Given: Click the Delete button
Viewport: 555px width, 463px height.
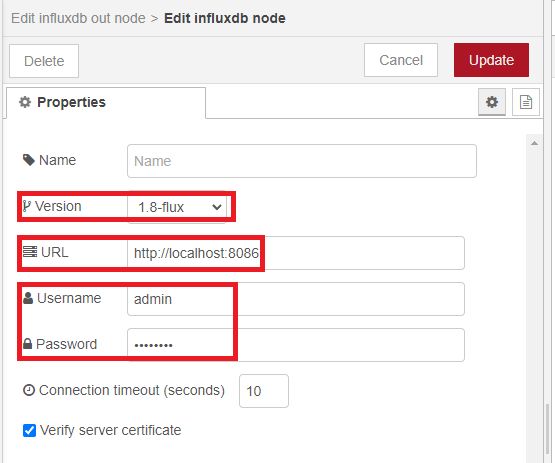Looking at the screenshot, I should coord(44,61).
